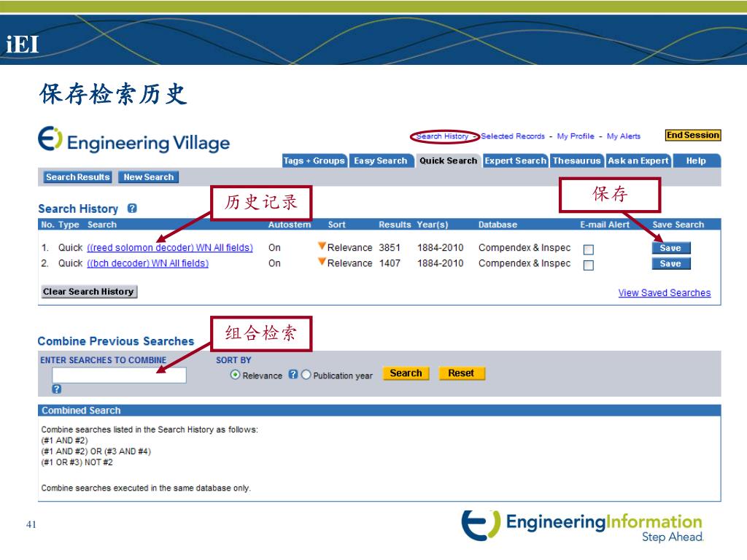Open reed solomon decoder search link
Image resolution: width=747 pixels, height=560 pixels.
(170, 248)
